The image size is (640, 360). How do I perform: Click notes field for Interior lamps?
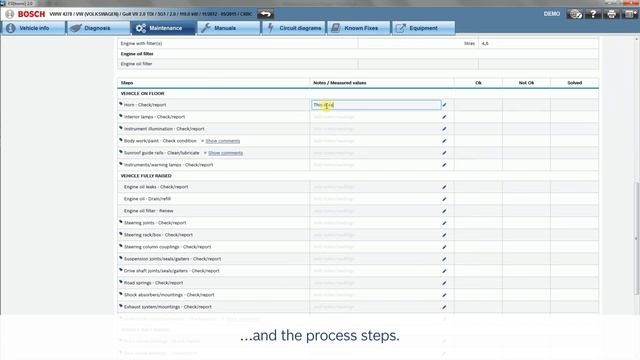[x=376, y=117]
